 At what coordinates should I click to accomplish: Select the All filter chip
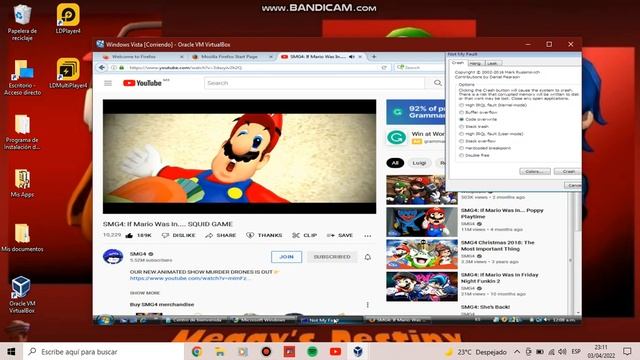(395, 163)
